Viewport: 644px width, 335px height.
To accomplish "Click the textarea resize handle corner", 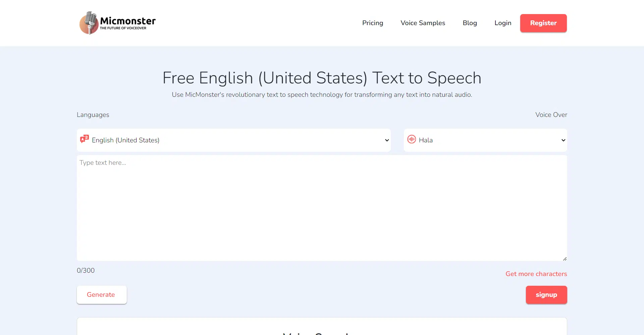I will click(x=565, y=259).
